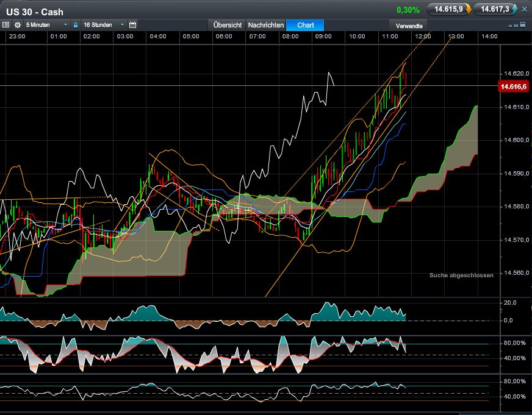Switch to the Übersicht tab
532x415 pixels.
[227, 25]
